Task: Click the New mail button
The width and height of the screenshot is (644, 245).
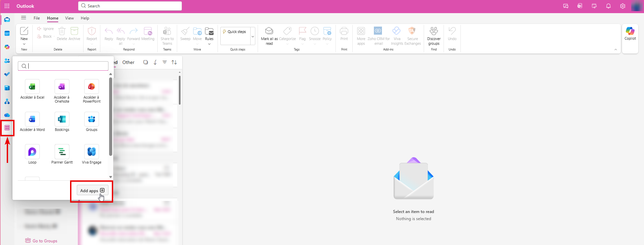Action: [24, 33]
